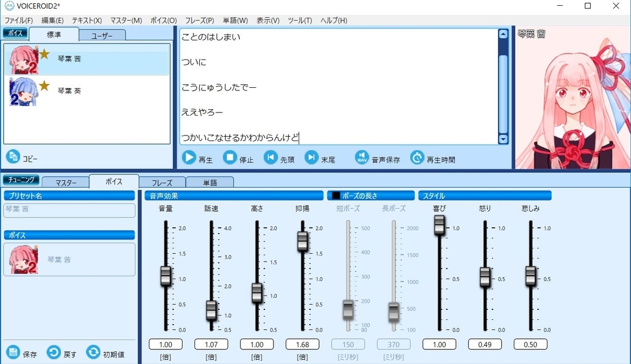The width and height of the screenshot is (631, 364).
Task: Click the 高さ pitch slider handle
Action: point(257,293)
